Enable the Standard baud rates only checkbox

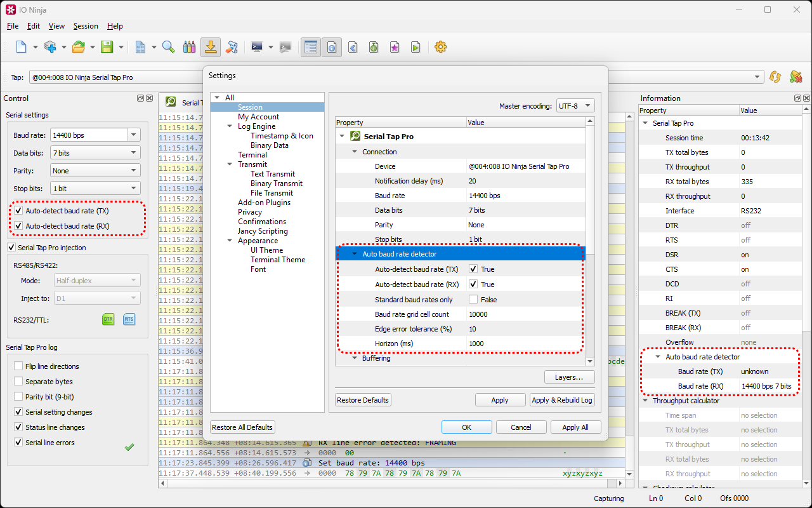tap(473, 300)
